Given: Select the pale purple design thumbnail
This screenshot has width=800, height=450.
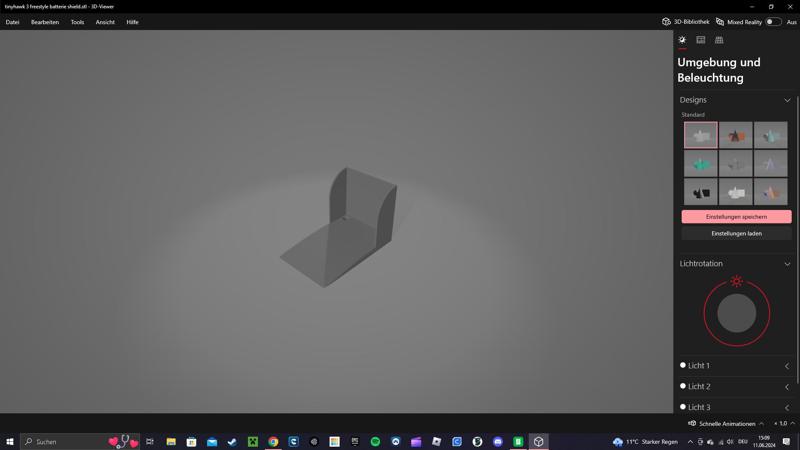Looking at the screenshot, I should click(770, 164).
